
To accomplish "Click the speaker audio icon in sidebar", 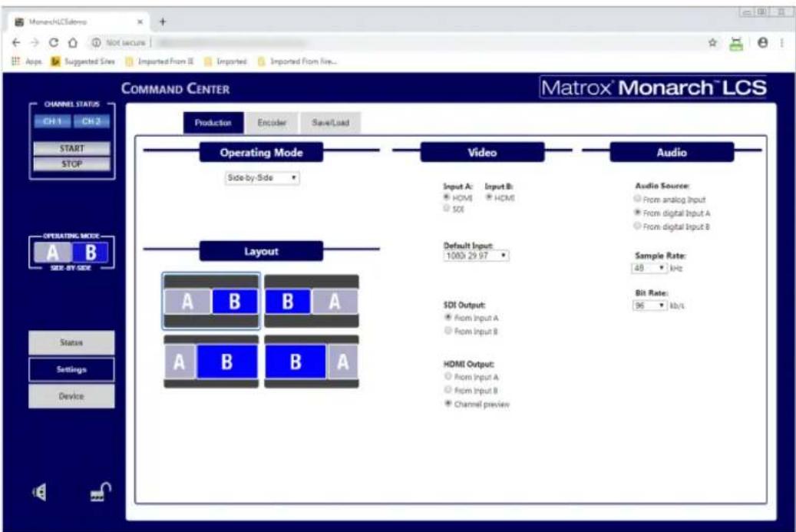I will tap(39, 491).
